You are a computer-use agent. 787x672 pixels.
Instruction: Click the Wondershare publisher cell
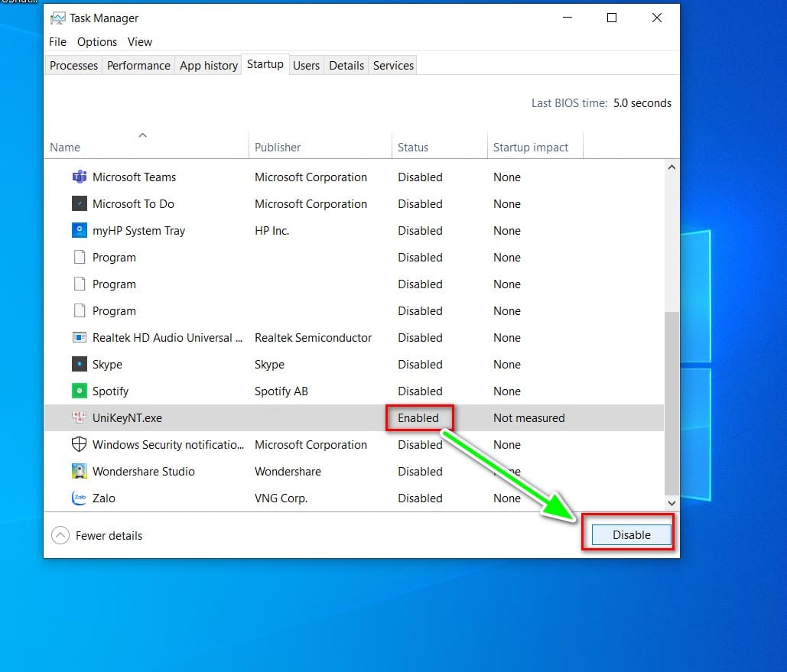[x=288, y=471]
